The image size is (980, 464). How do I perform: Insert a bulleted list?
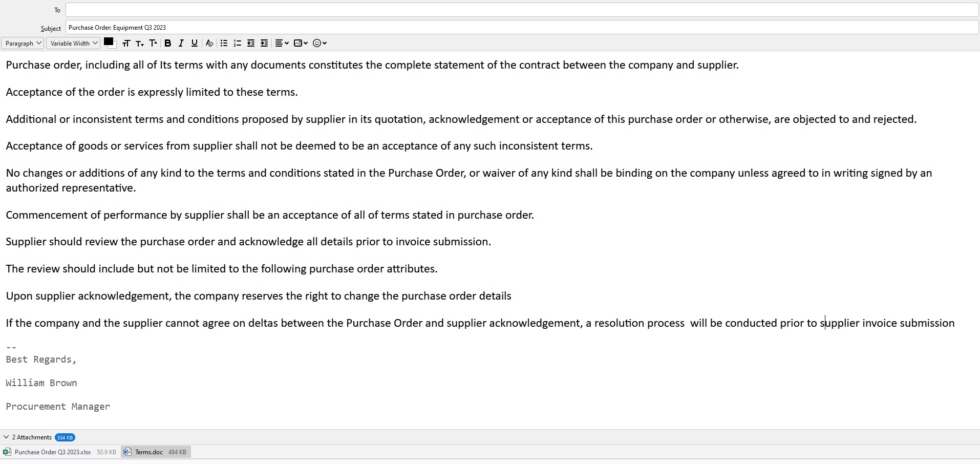224,43
